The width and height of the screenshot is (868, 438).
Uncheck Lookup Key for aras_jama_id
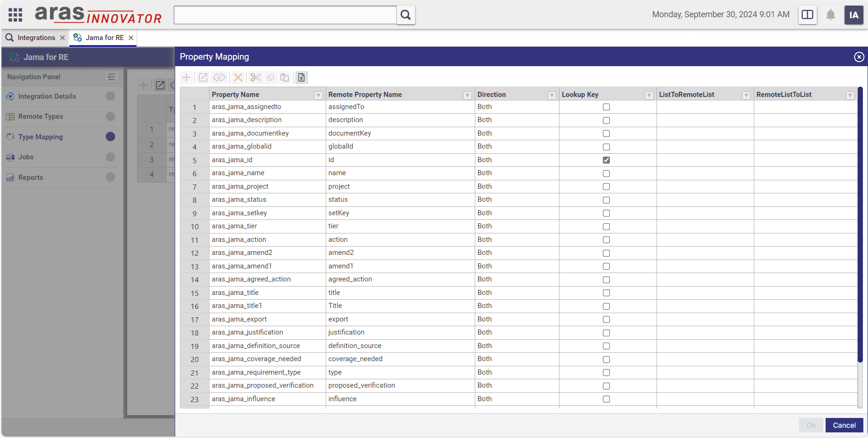606,160
